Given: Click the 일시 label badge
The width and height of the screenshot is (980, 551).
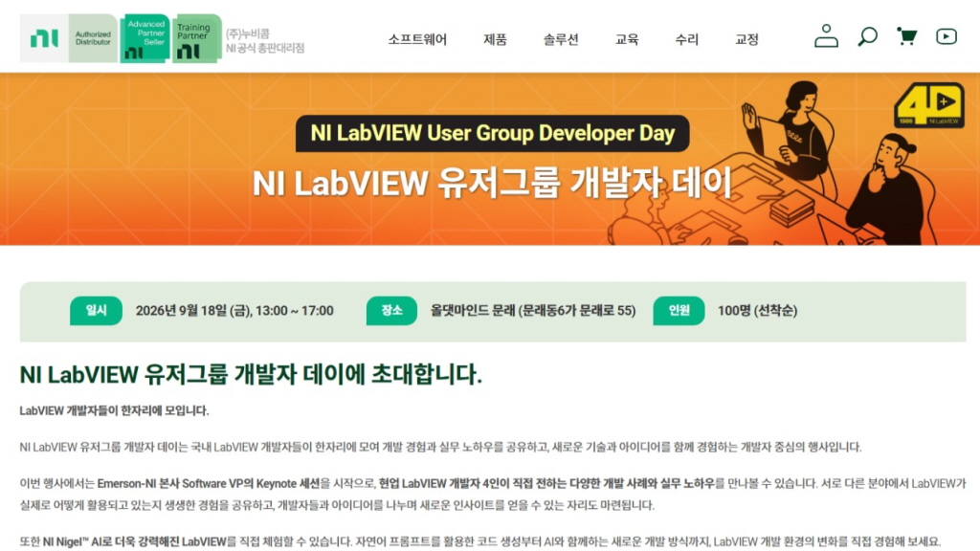Looking at the screenshot, I should 96,311.
